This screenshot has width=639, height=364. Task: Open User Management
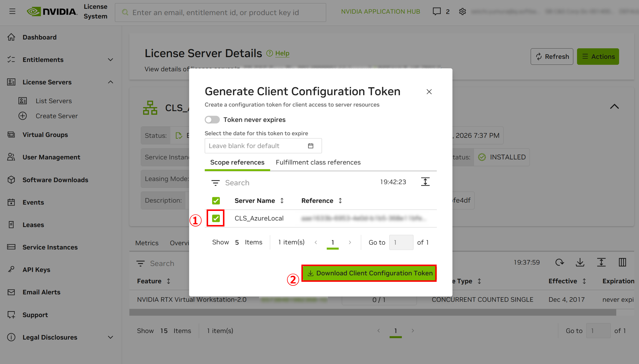51,157
